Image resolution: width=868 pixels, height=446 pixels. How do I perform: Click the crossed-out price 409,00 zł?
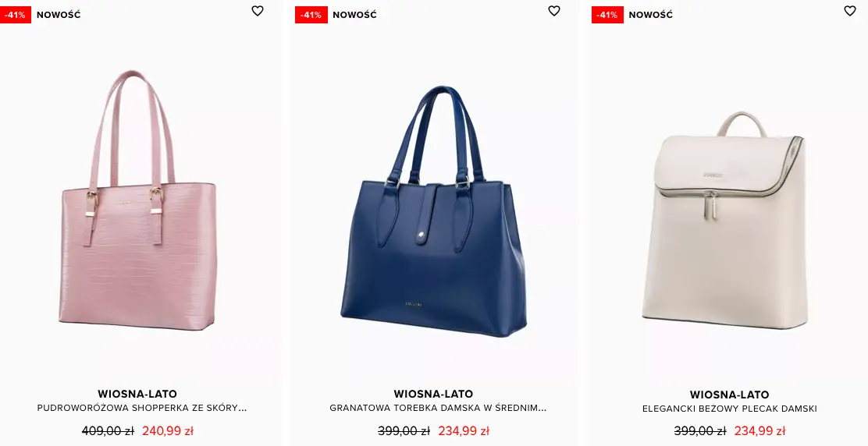(108, 431)
